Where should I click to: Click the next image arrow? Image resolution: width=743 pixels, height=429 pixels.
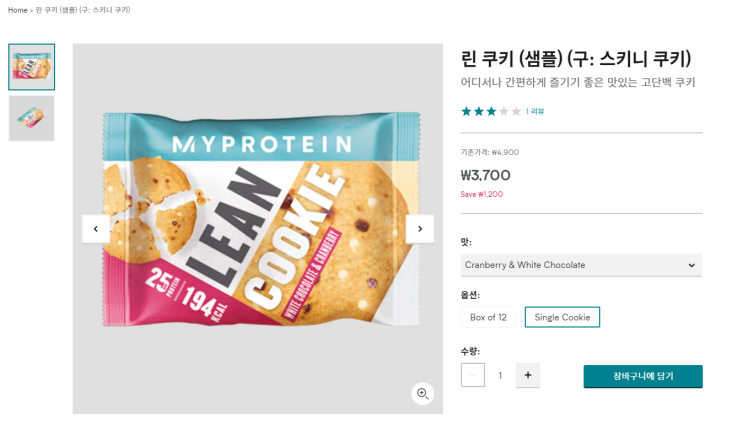(x=420, y=229)
